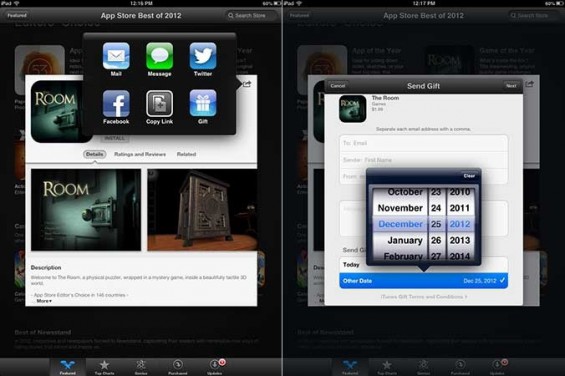Select the Today send date row

[x=423, y=265]
